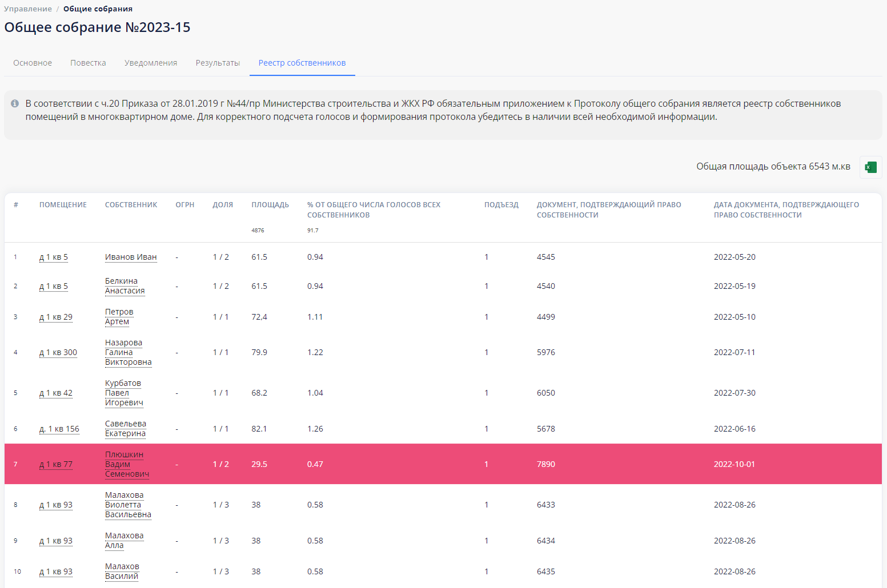
Task: Open owner Назарова Галина Викторовна
Action: coord(129,352)
